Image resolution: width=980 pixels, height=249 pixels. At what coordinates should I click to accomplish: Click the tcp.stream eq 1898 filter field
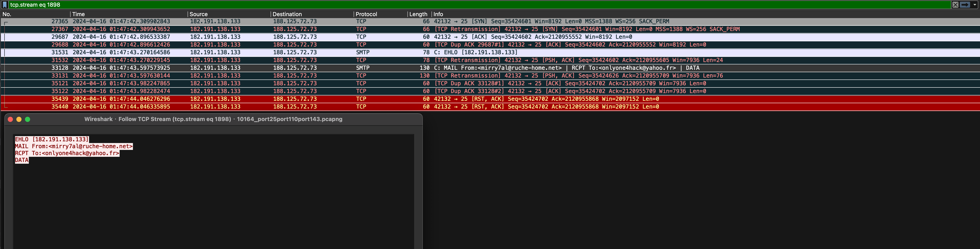coord(456,5)
